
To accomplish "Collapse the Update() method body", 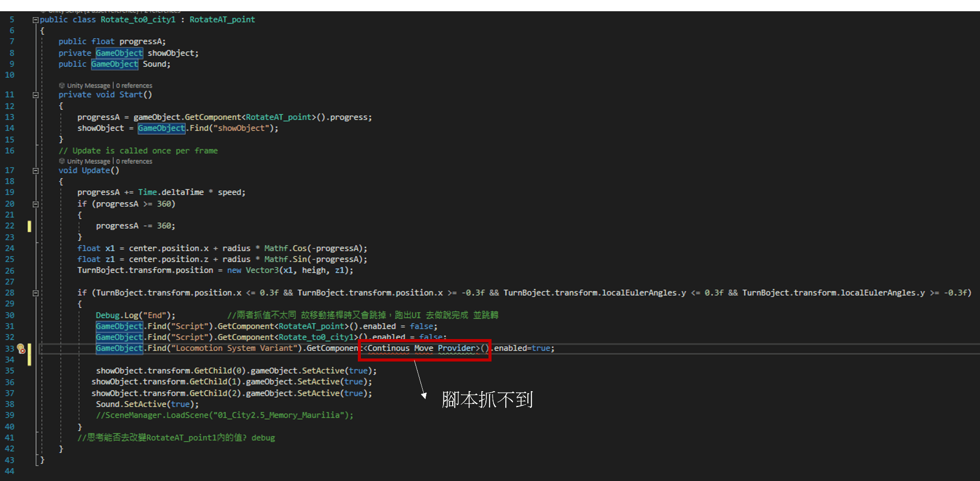I will (x=35, y=170).
